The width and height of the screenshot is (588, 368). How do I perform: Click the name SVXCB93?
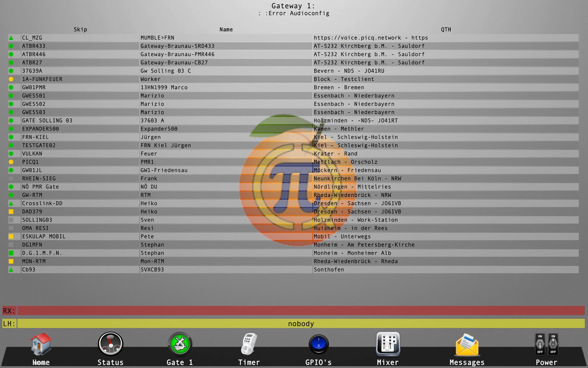[152, 270]
